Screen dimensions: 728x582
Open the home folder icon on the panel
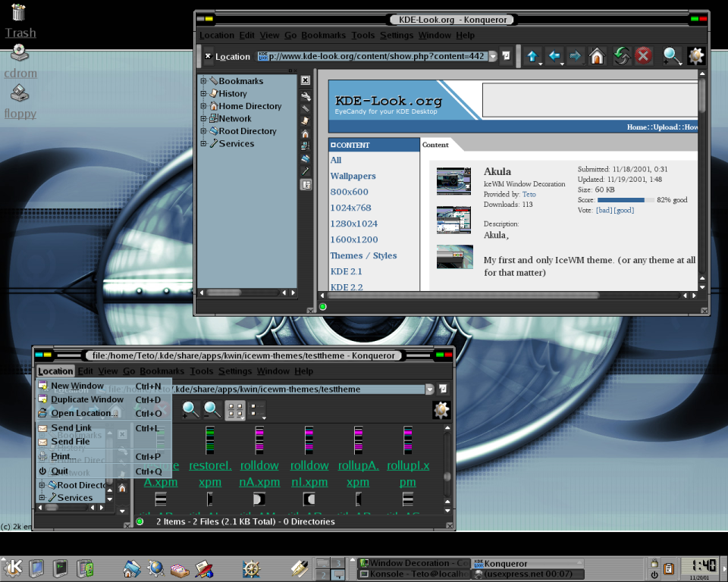pos(132,568)
